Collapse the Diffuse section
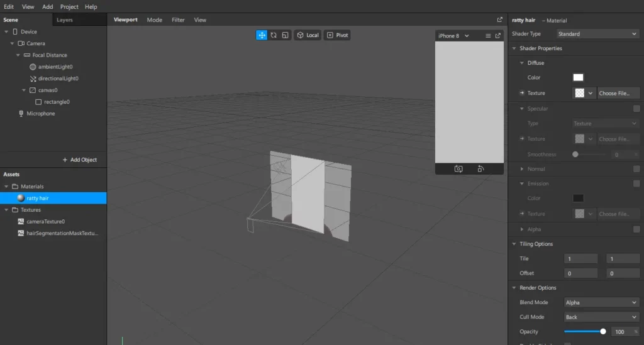The width and height of the screenshot is (644, 345). 521,63
